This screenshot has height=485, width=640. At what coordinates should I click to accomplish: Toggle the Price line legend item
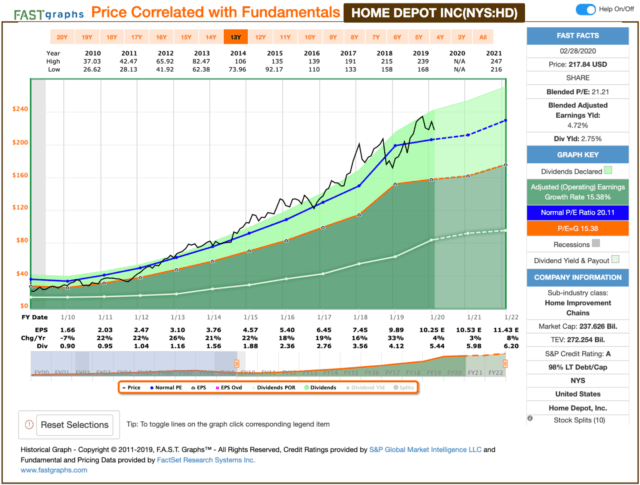[131, 387]
